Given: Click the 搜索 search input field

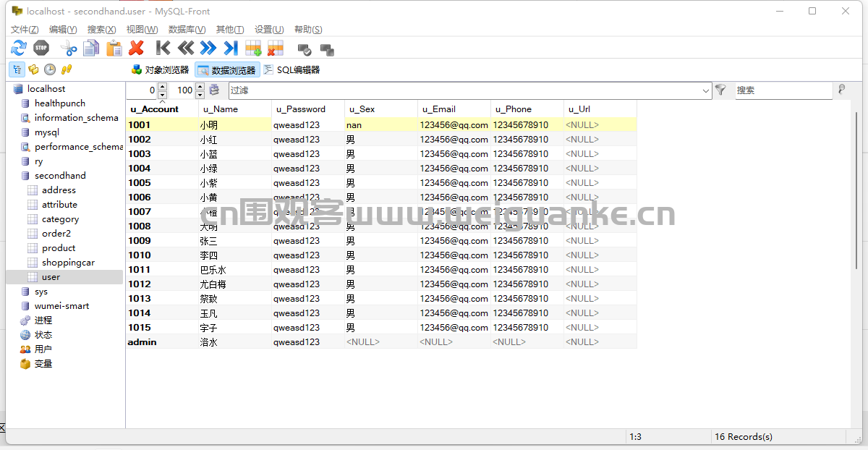Looking at the screenshot, I should (x=783, y=90).
